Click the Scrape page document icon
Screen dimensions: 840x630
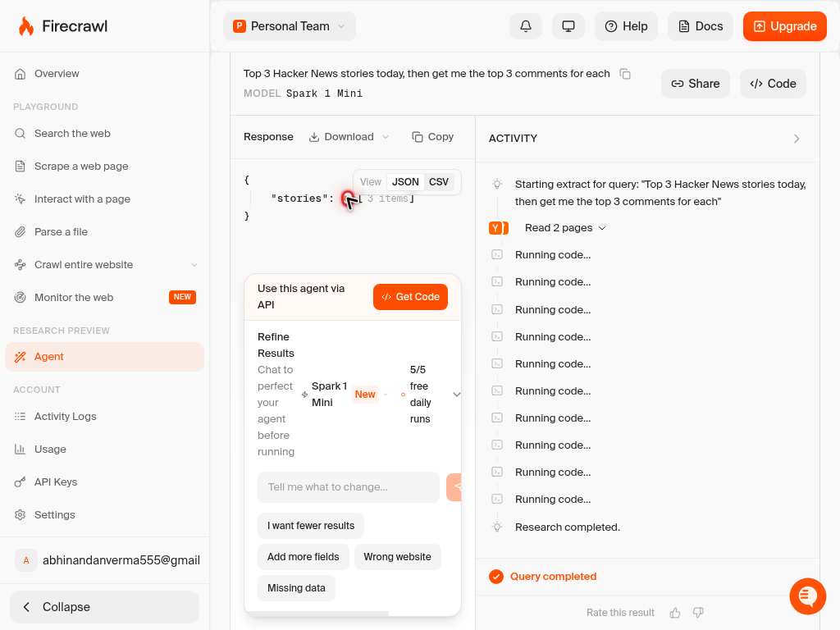pos(20,166)
